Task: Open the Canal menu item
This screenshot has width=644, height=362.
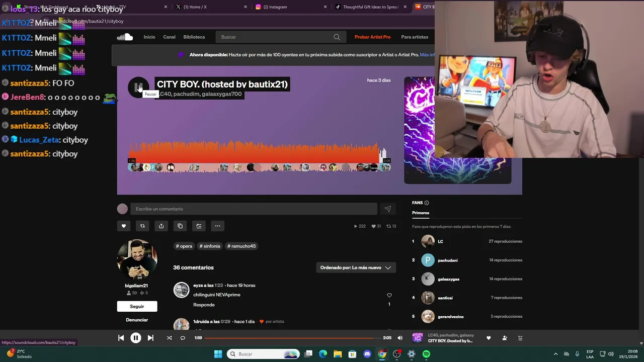Action: click(x=169, y=37)
